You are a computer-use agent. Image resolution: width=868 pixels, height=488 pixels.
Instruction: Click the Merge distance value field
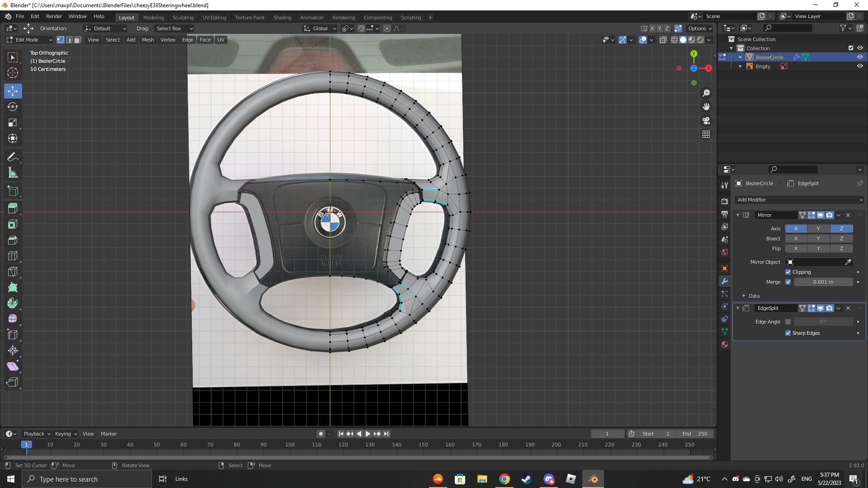coord(823,282)
